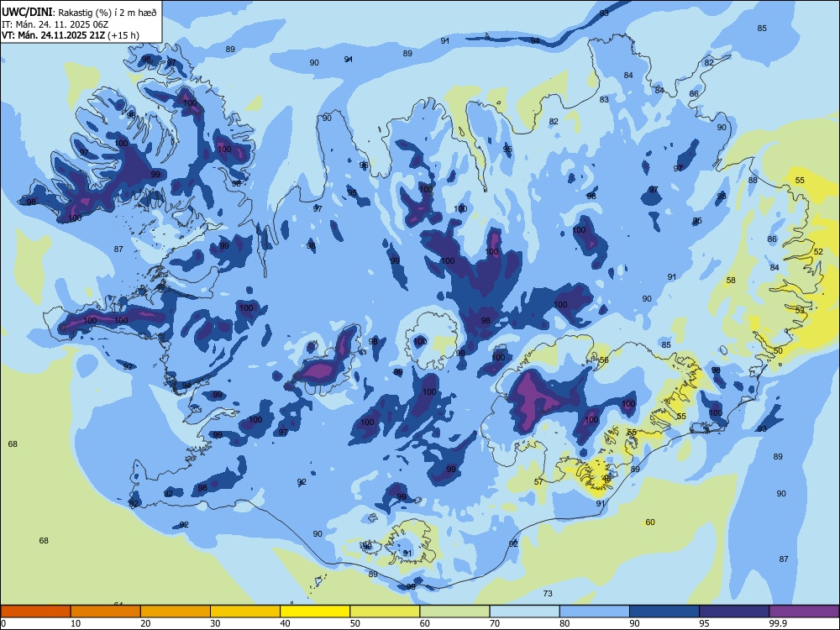
Task: Click the map value 52 in the east
Action: [818, 251]
